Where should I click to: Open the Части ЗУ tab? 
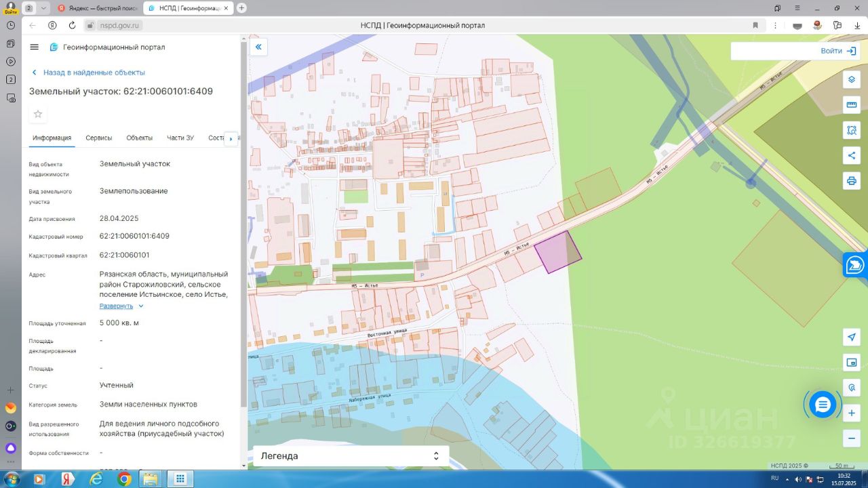pyautogui.click(x=180, y=138)
